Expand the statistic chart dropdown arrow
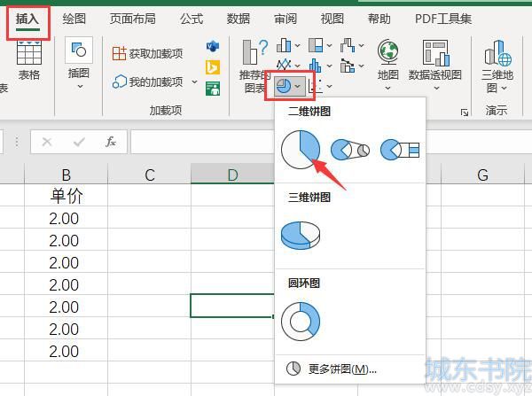The image size is (532, 396). pos(330,66)
